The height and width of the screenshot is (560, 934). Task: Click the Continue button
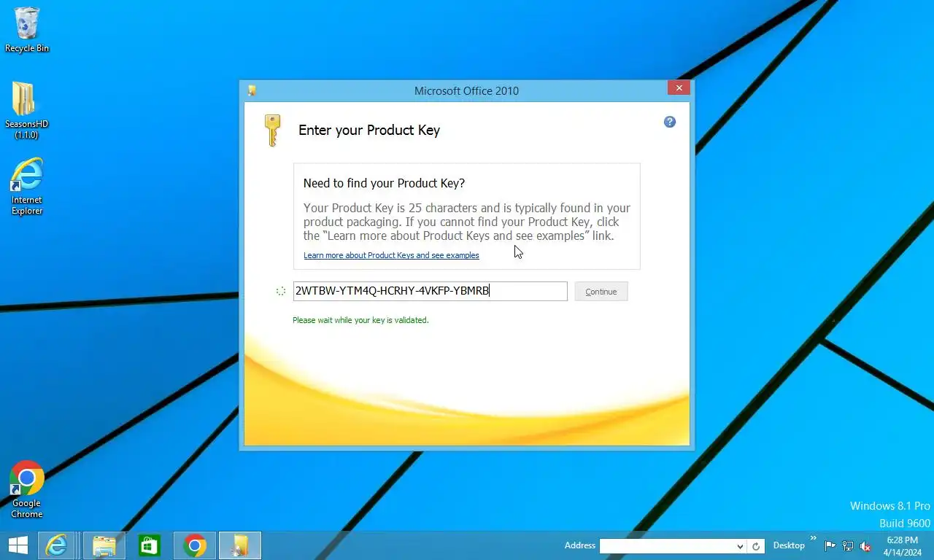coord(601,292)
